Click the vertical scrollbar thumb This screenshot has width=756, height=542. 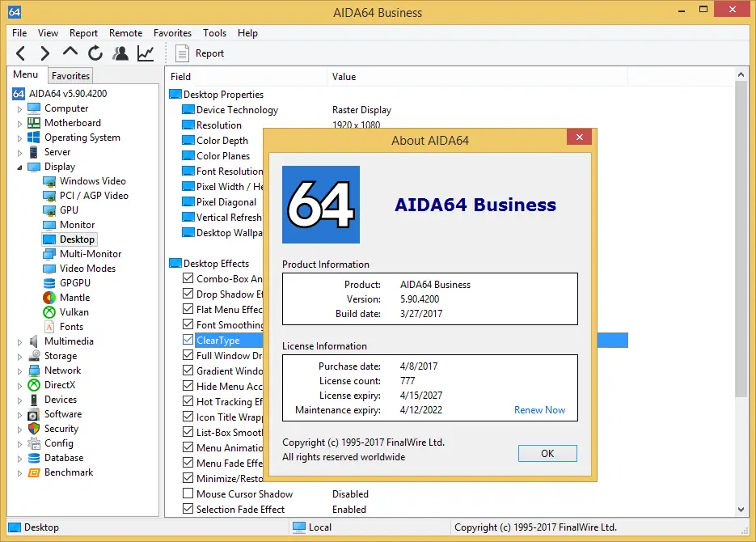[741, 239]
